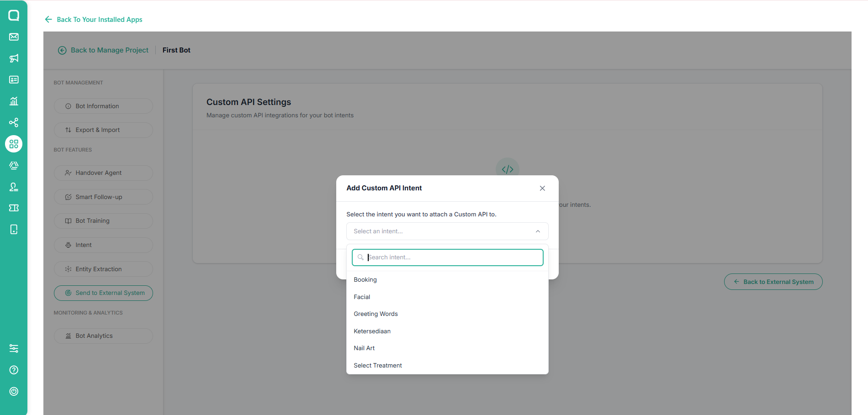This screenshot has width=868, height=415.
Task: Click the magnifier icon in search box
Action: click(360, 257)
